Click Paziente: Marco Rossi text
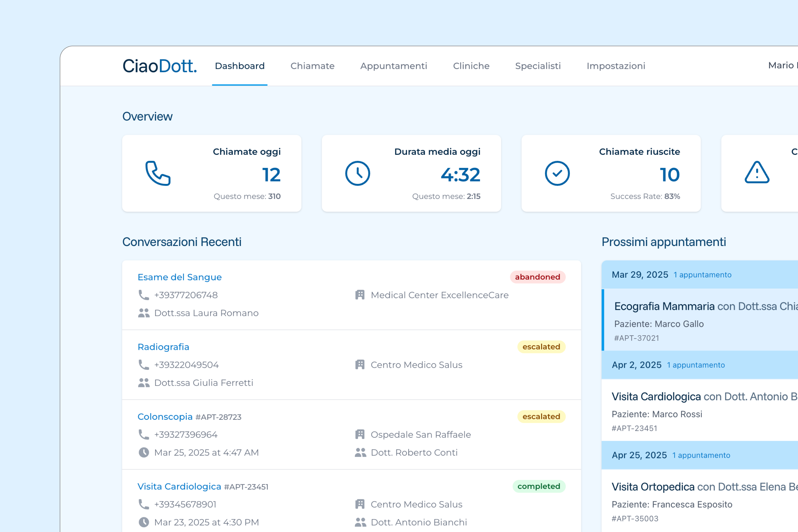The image size is (798, 532). point(657,414)
